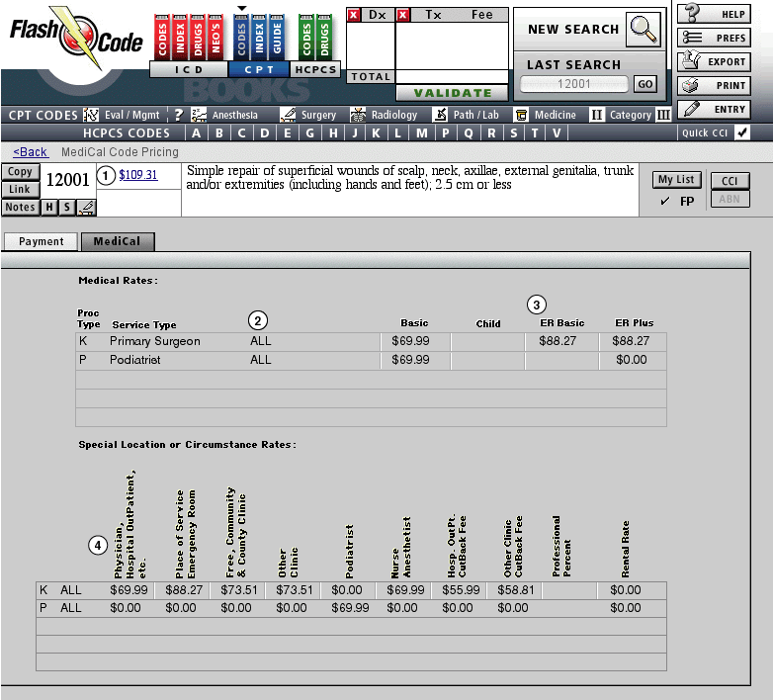The image size is (773, 700).
Task: Select Path / Lab CPT section
Action: pyautogui.click(x=466, y=115)
